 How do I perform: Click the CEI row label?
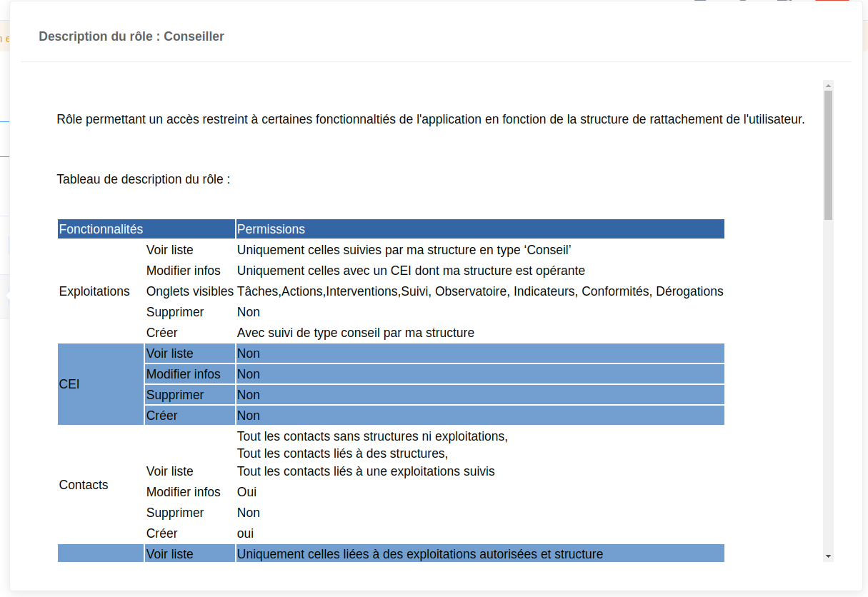pyautogui.click(x=69, y=384)
